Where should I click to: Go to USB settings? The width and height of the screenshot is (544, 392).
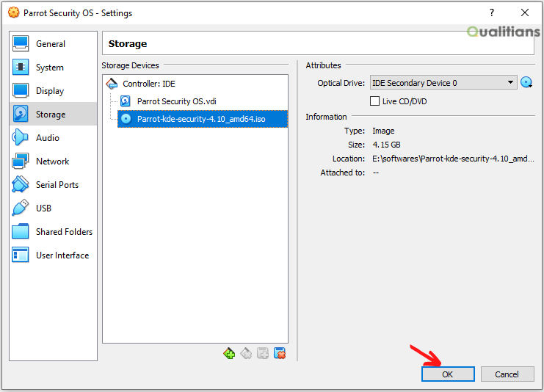tap(53, 208)
